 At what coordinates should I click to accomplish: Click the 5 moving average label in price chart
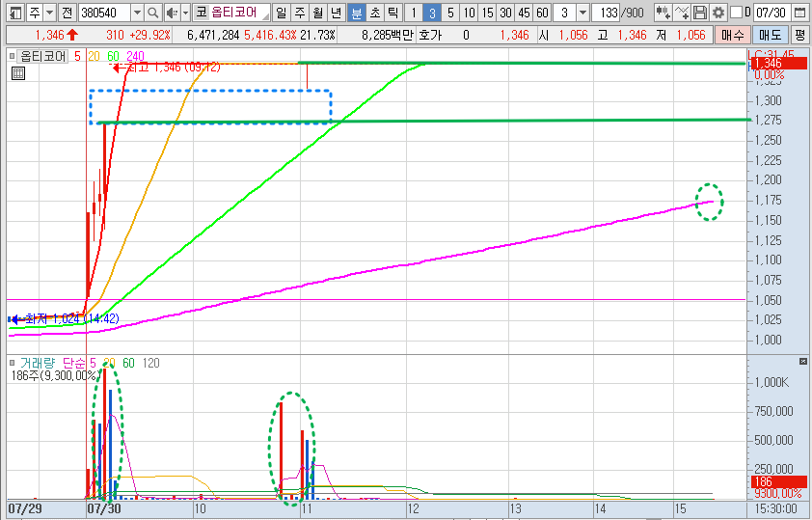[78, 56]
